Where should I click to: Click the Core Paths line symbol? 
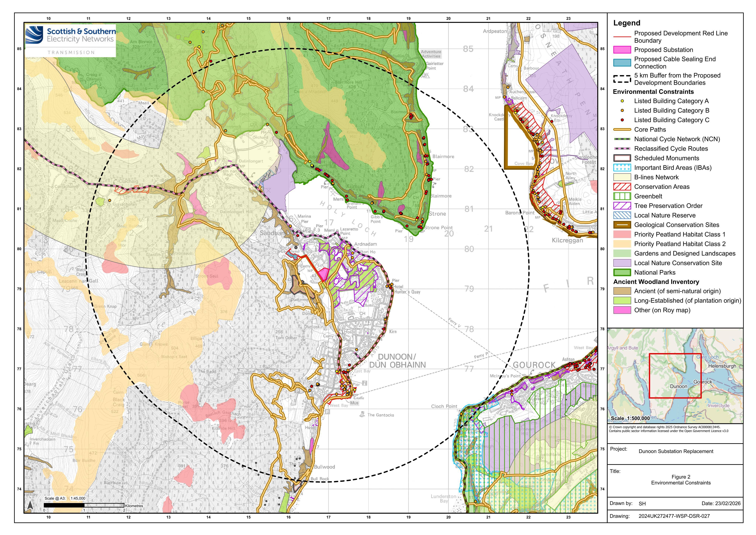(x=622, y=129)
